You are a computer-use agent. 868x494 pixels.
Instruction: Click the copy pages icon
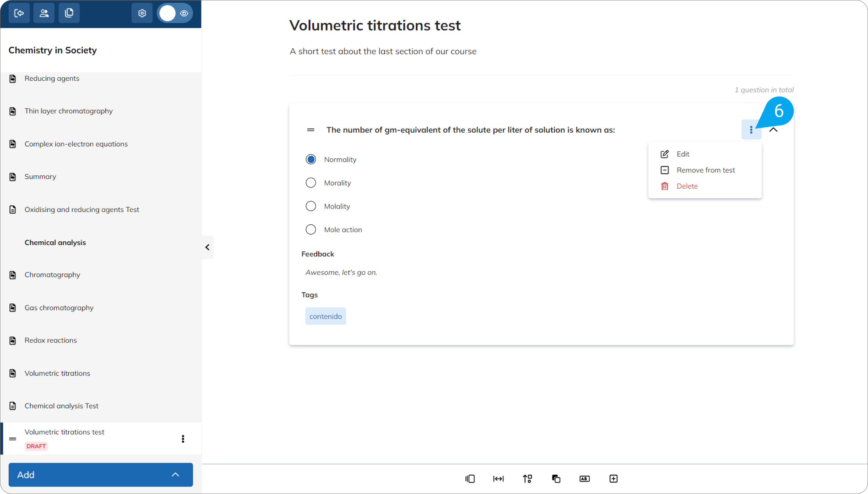click(x=69, y=13)
